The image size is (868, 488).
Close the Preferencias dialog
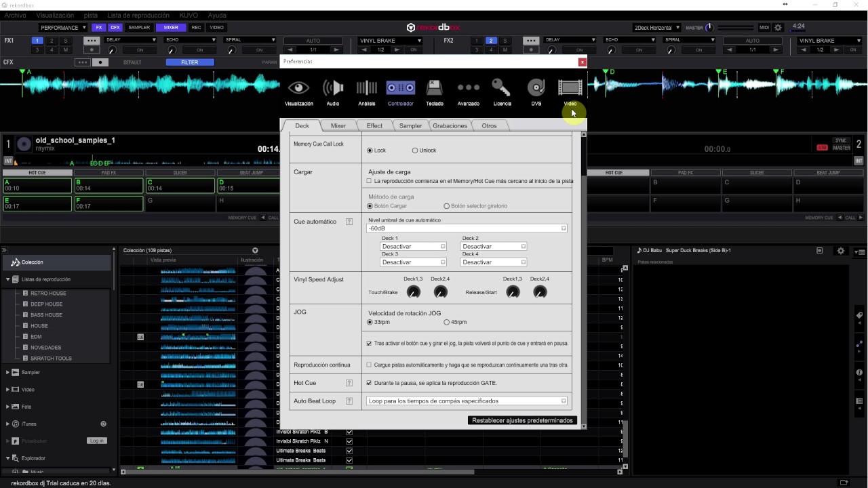pos(582,62)
